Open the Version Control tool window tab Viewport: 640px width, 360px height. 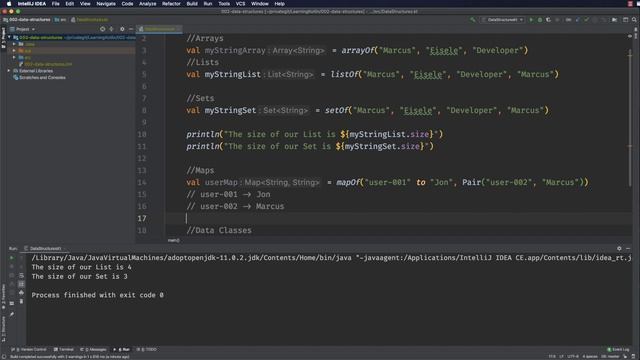click(29, 349)
